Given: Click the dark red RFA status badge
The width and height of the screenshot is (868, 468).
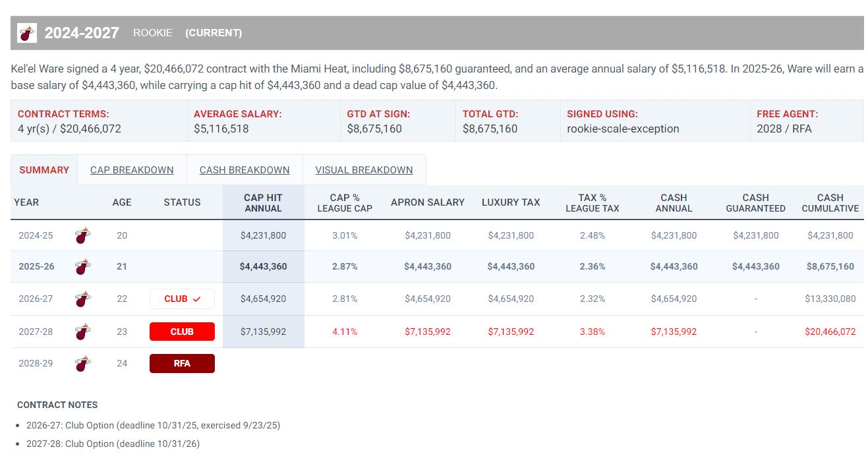Looking at the screenshot, I should [182, 363].
